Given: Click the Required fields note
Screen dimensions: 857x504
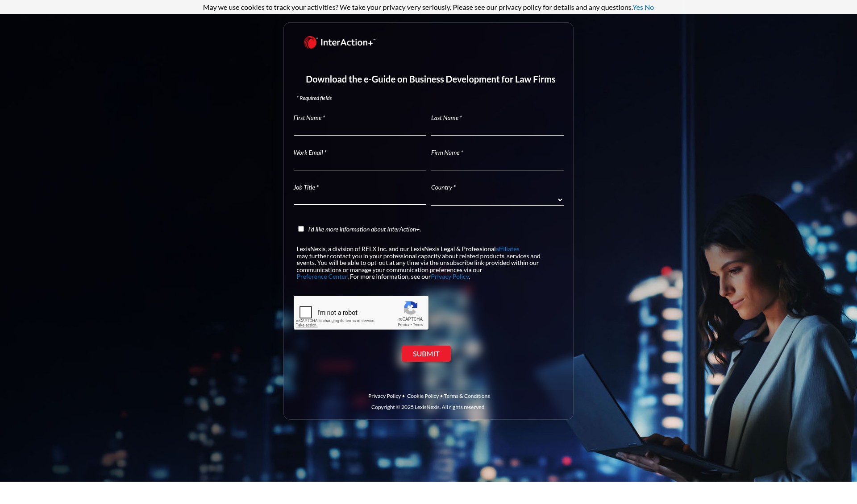Looking at the screenshot, I should click(x=314, y=98).
